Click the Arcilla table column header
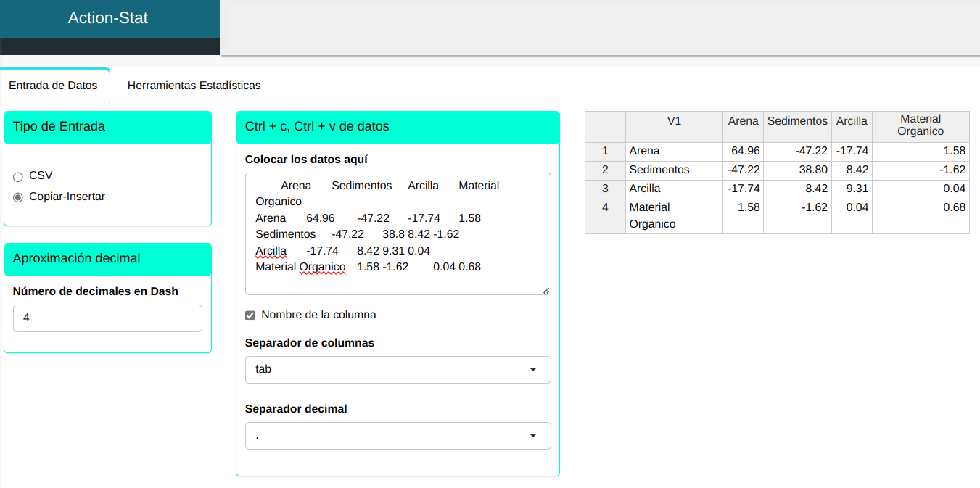 (x=852, y=122)
